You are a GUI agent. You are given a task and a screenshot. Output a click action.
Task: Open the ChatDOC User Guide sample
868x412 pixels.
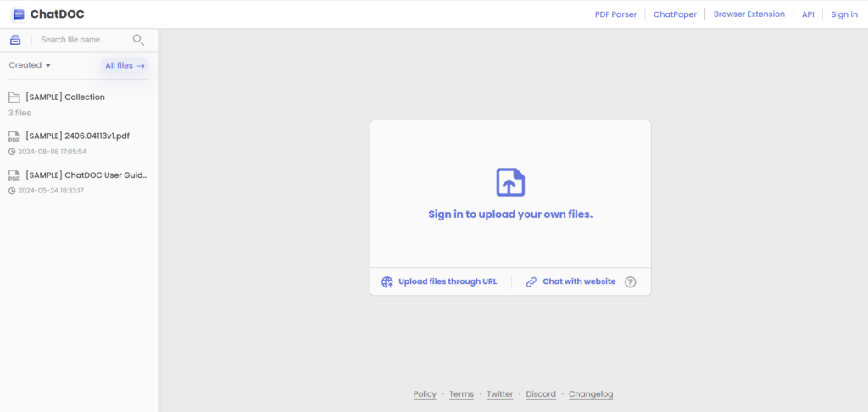click(x=86, y=175)
